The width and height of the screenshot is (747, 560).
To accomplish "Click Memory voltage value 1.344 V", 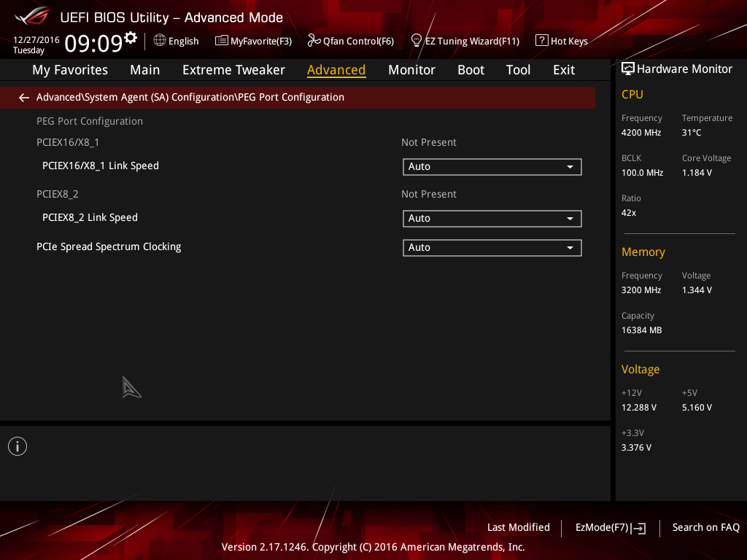I will 697,290.
